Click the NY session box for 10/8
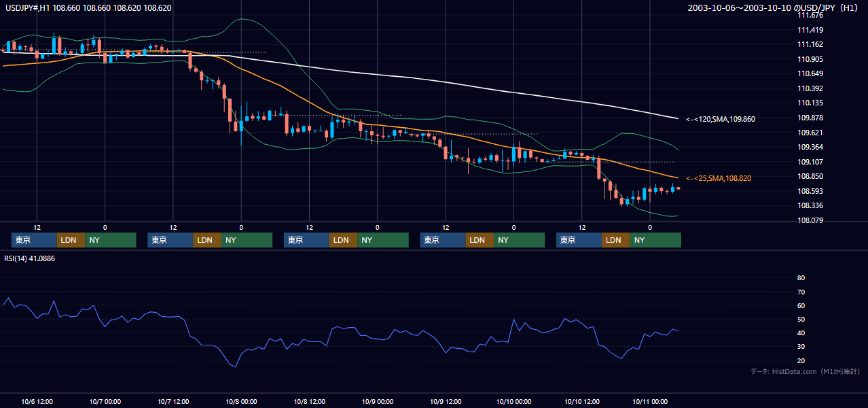This screenshot has height=408, width=868. (x=383, y=240)
